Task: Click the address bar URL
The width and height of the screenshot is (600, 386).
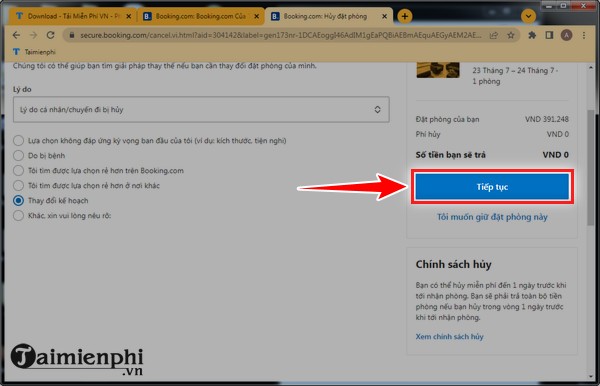Action: tap(280, 35)
